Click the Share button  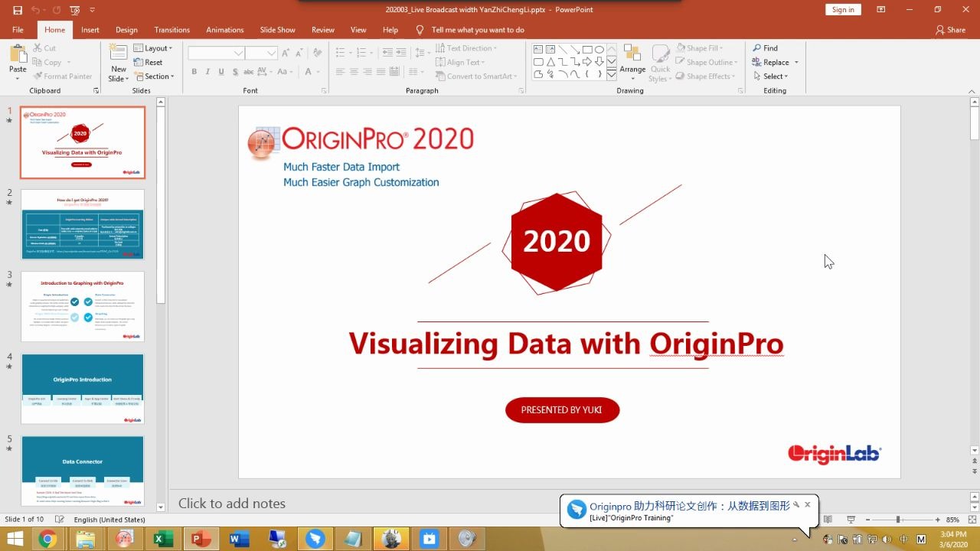(x=950, y=30)
